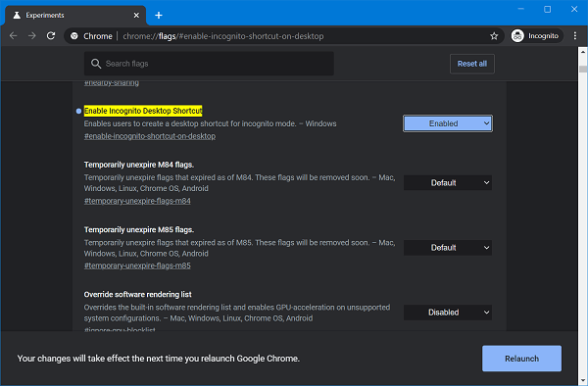Click the Relaunch button
This screenshot has height=386, width=588.
(521, 359)
